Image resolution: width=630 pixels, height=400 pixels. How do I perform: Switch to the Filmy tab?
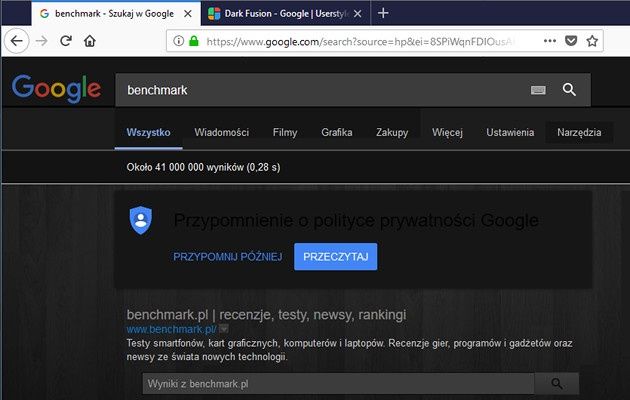click(x=285, y=132)
